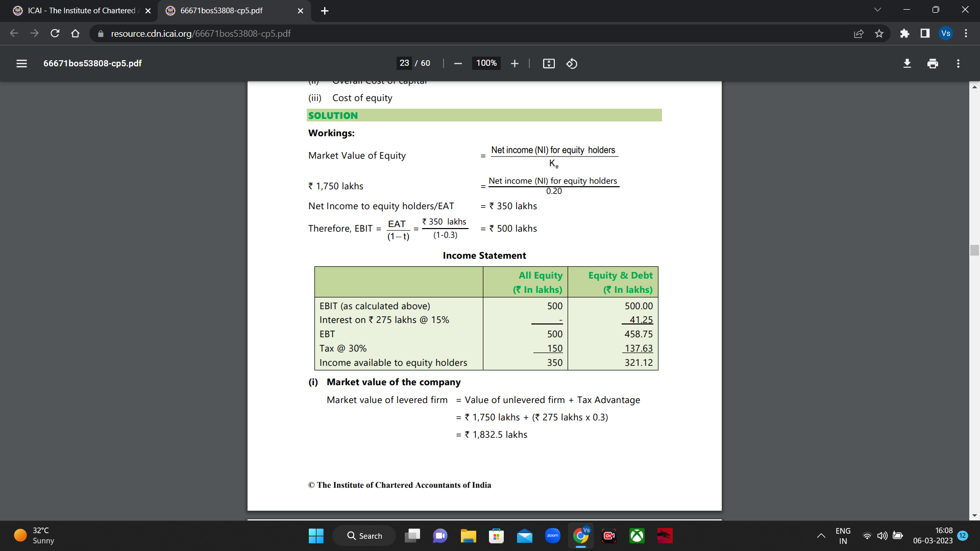
Task: Open a new browser tab
Action: point(325,11)
